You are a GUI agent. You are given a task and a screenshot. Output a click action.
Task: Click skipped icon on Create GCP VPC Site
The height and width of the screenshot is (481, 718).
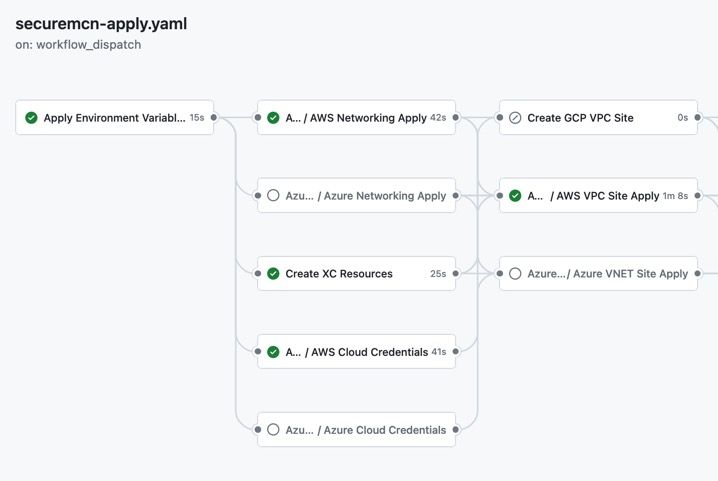pos(515,118)
